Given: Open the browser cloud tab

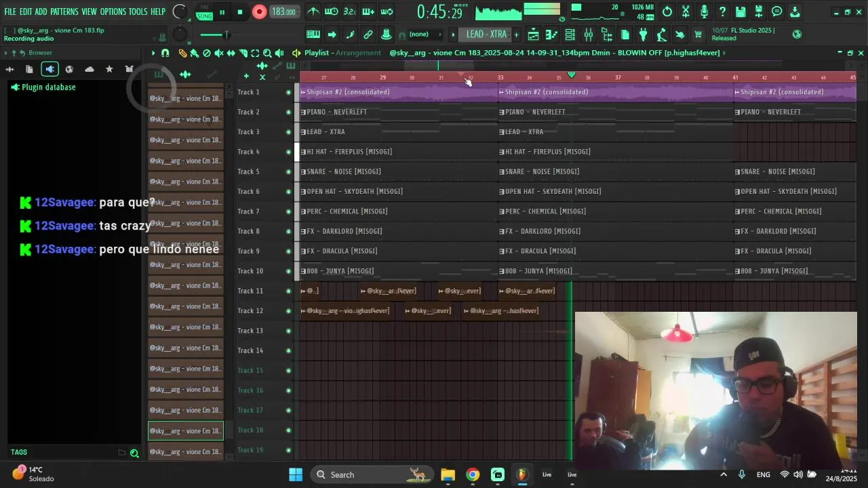Looking at the screenshot, I should [90, 69].
